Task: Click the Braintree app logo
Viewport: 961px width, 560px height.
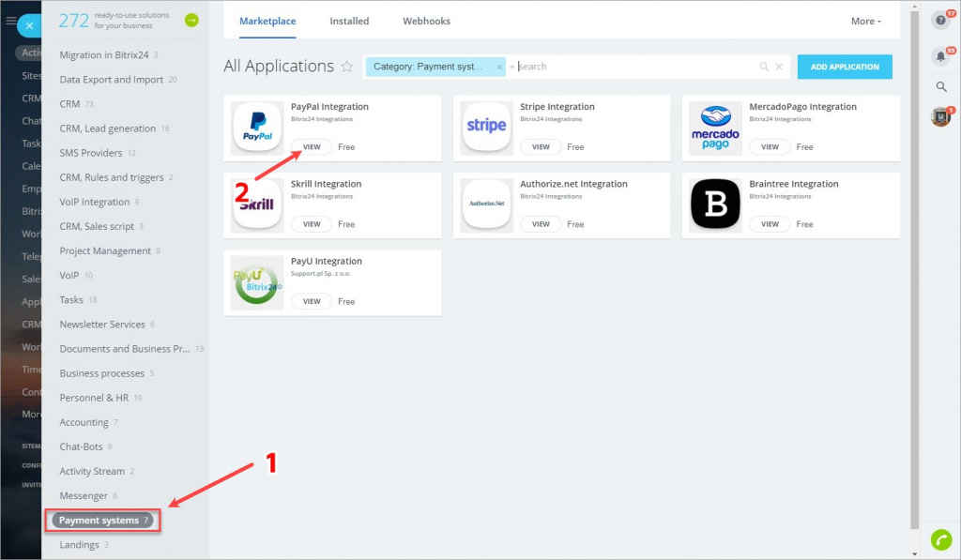Action: click(x=715, y=204)
